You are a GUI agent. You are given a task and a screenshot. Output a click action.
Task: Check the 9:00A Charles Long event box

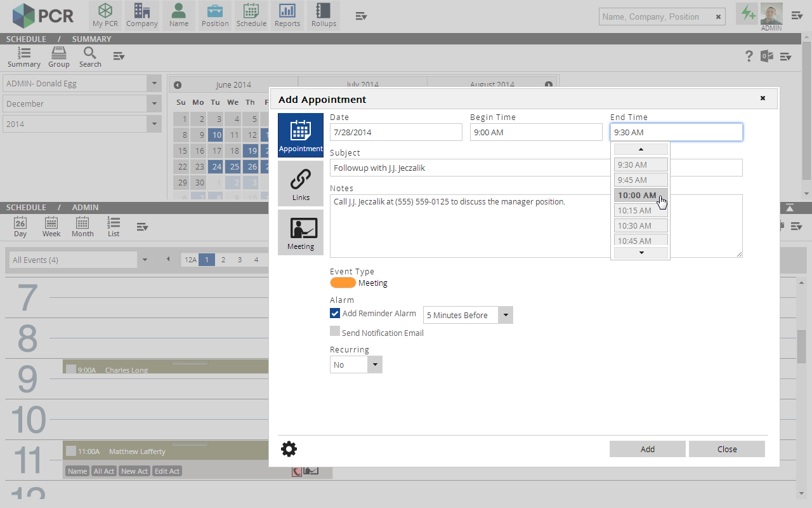point(71,370)
